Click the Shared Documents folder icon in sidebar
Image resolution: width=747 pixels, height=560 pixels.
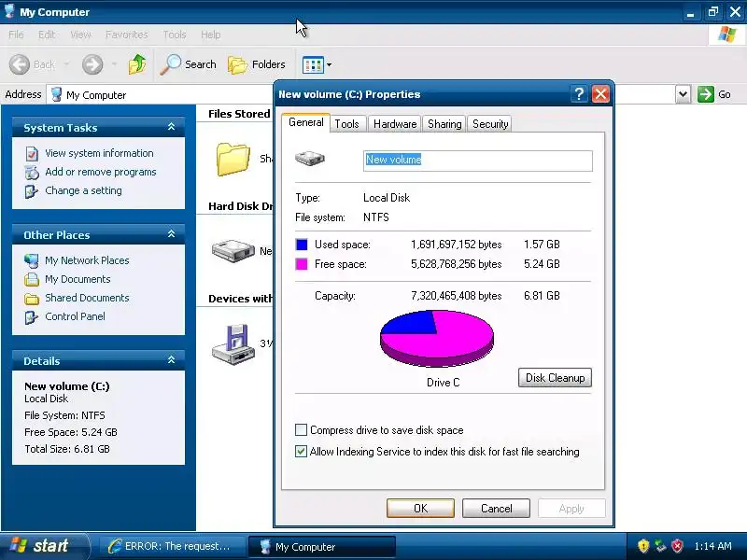click(x=32, y=299)
